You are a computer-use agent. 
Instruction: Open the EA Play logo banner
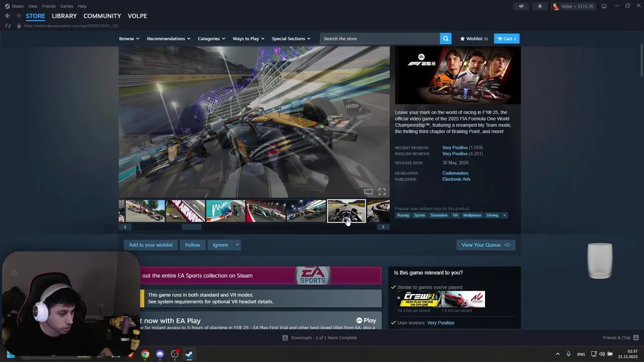[x=366, y=320]
